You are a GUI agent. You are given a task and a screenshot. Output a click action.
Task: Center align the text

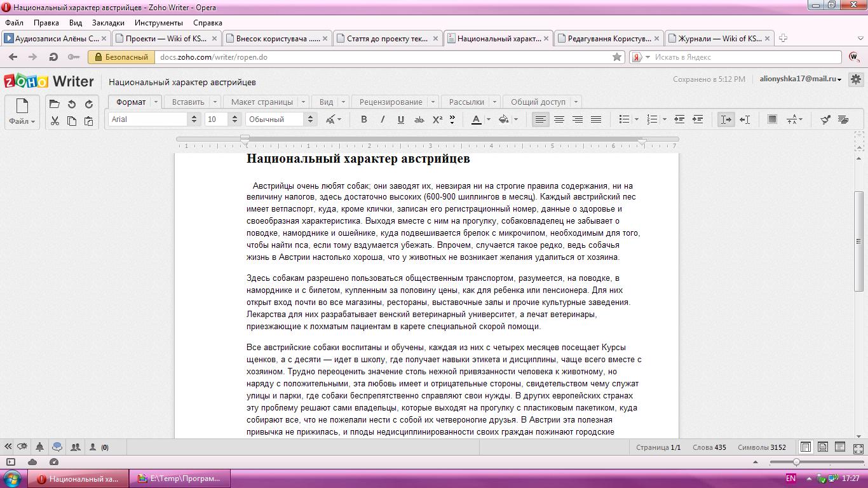(559, 119)
